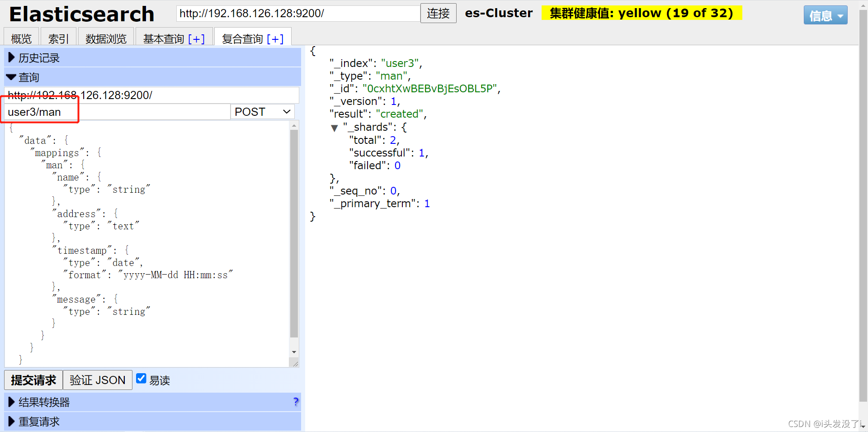
Task: Click the "address" key in request body
Action: (x=76, y=214)
